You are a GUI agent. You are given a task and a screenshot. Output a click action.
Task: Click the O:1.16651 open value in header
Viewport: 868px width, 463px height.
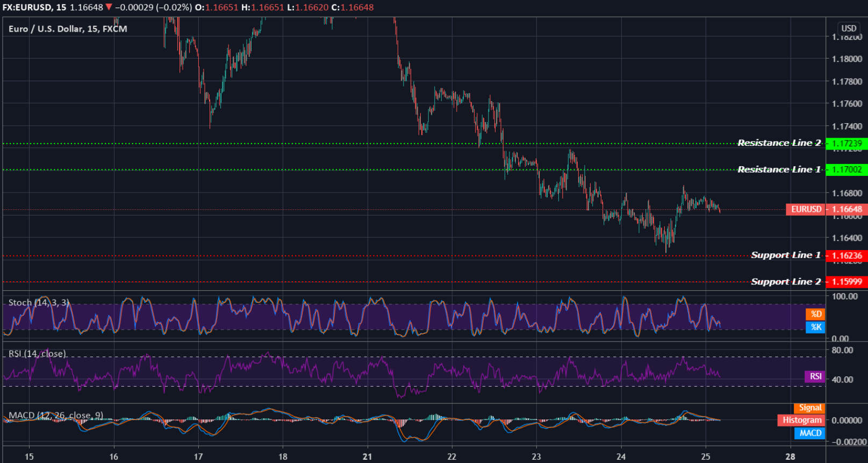pyautogui.click(x=216, y=8)
